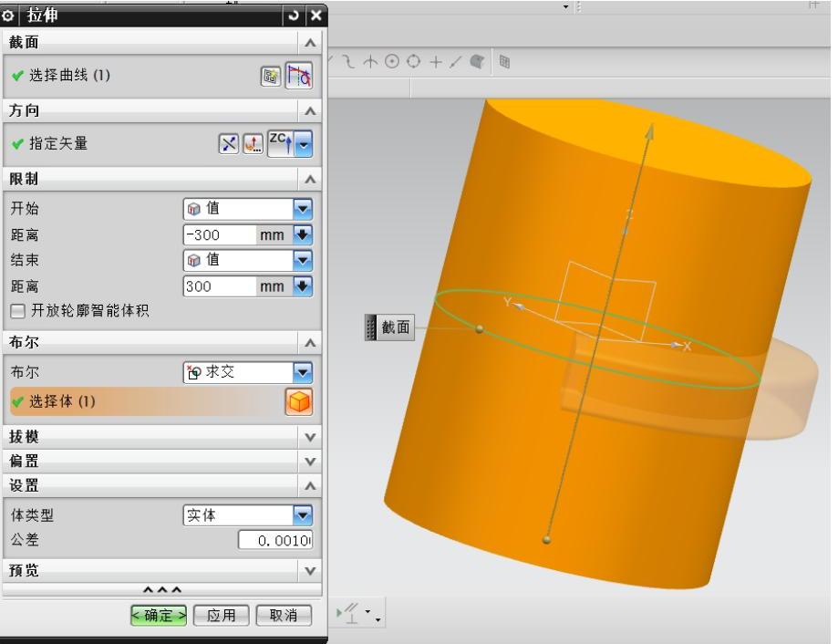This screenshot has width=838, height=644.
Task: Click the viewport bottom toolbar plane icon
Action: pos(348,613)
